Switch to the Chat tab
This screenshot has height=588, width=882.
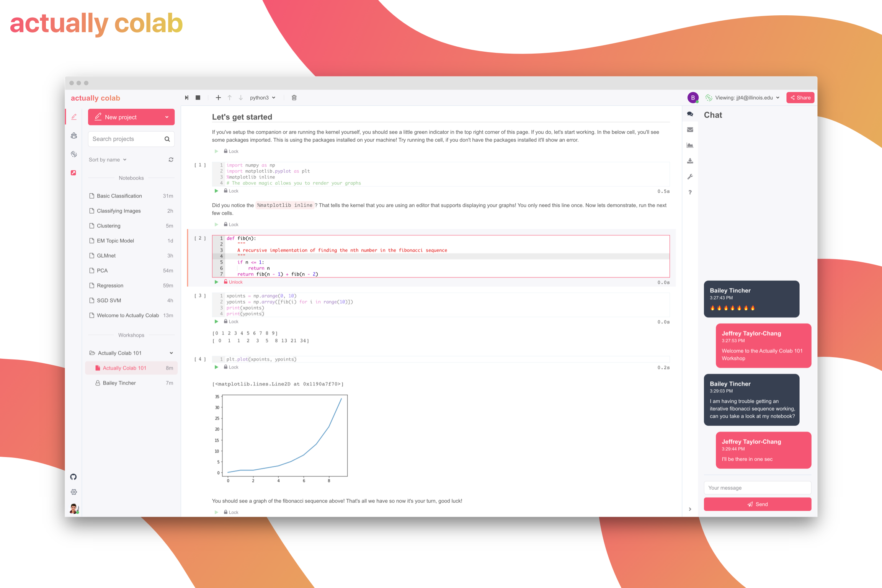click(690, 114)
